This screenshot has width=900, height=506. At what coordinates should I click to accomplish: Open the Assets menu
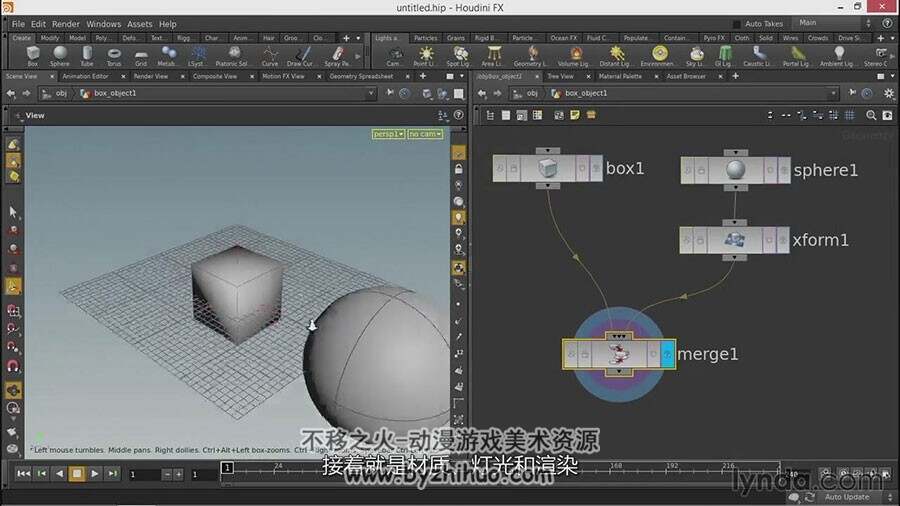pos(139,24)
